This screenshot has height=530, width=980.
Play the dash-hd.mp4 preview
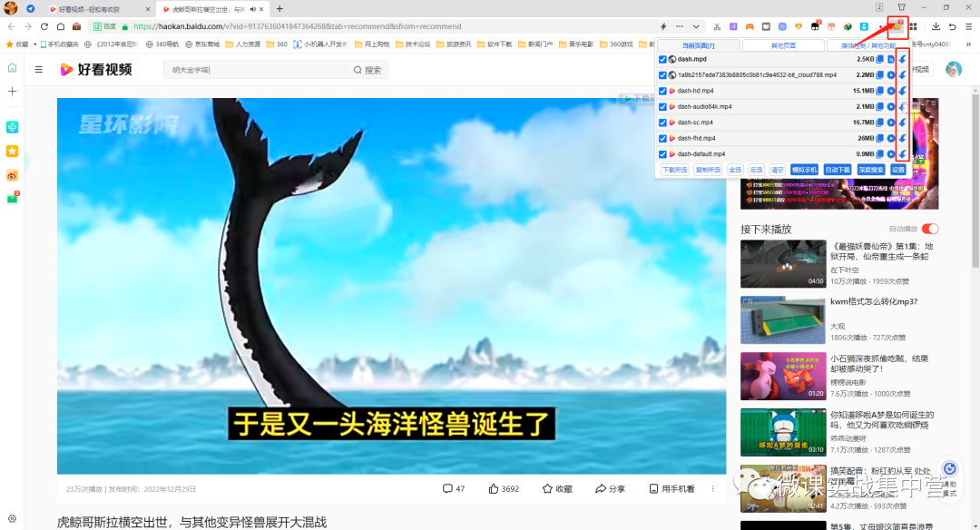pyautogui.click(x=891, y=91)
